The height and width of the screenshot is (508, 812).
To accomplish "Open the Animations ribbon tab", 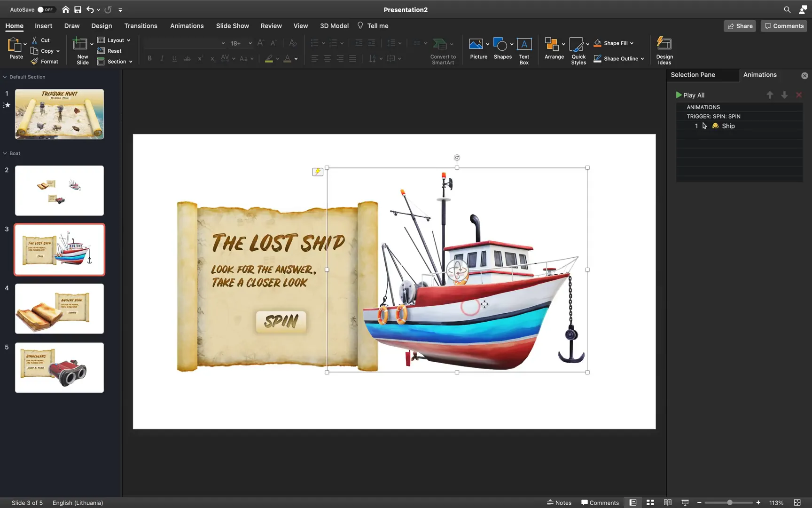I will 187,26.
